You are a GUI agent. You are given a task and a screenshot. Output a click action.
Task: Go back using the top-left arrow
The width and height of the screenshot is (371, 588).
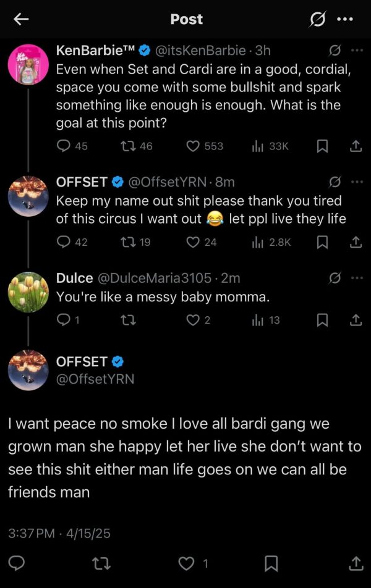[x=21, y=19]
